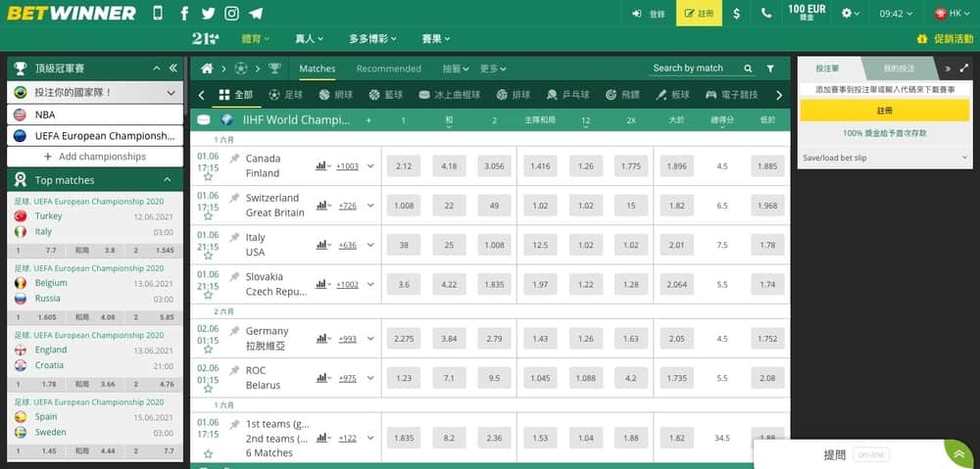
Task: Open the 賽果 results menu
Action: (x=436, y=39)
